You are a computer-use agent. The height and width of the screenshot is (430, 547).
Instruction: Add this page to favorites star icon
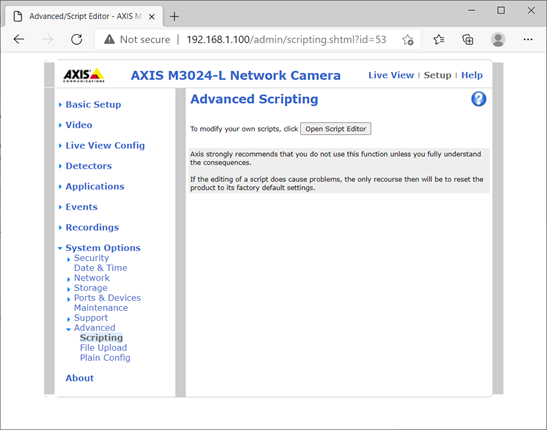[407, 40]
